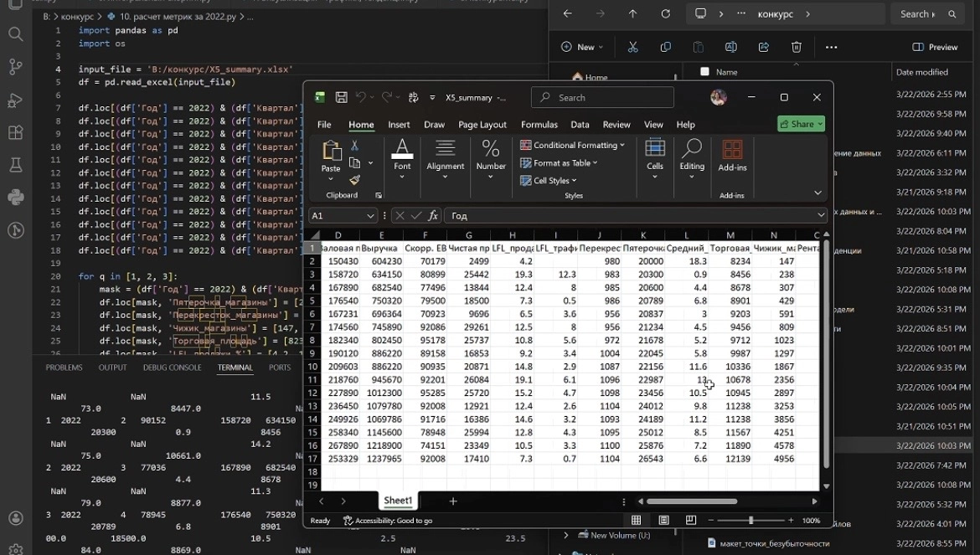
Task: Click Paste icon in Excel ribbon
Action: [331, 152]
